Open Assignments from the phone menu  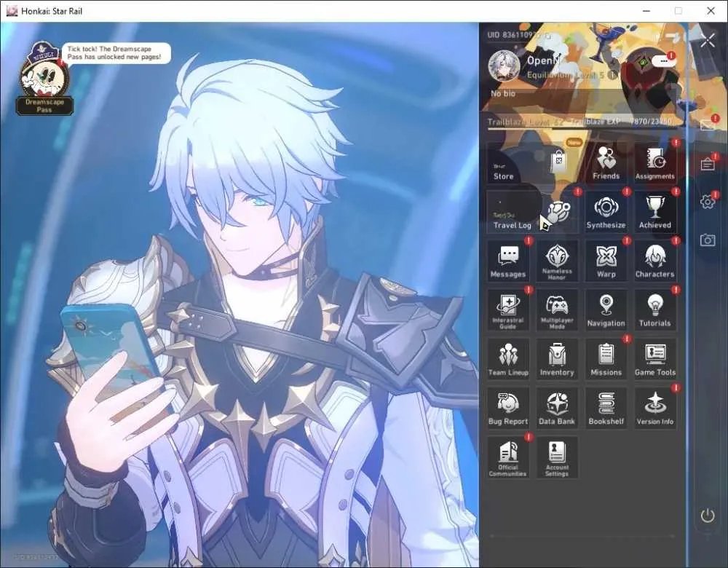click(654, 162)
